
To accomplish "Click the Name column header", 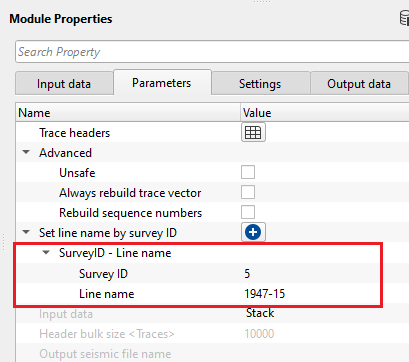I will [x=128, y=113].
